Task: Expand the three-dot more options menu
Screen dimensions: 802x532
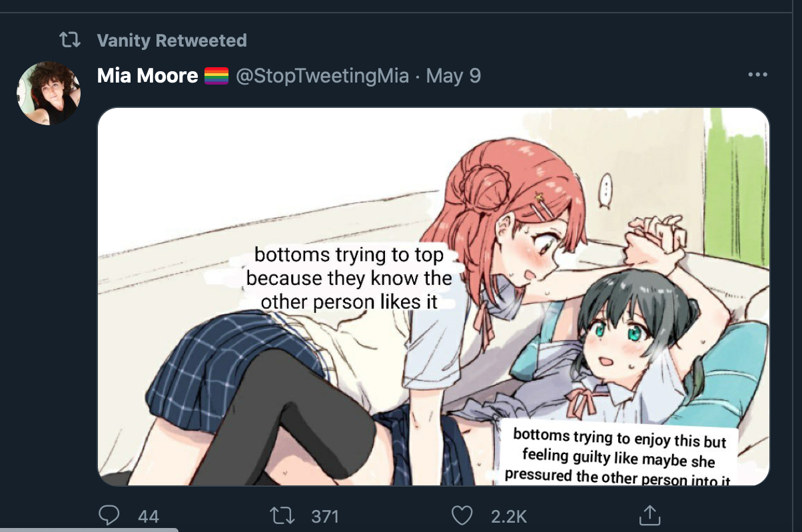Action: 758,75
